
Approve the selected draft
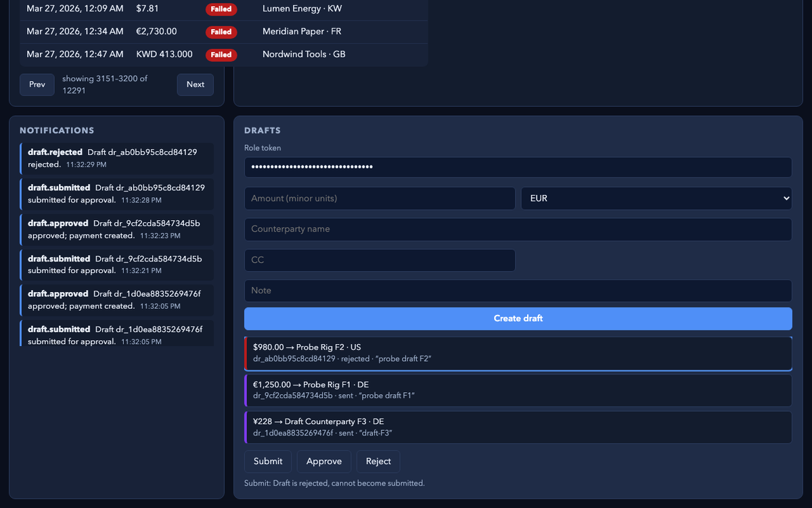click(x=324, y=461)
